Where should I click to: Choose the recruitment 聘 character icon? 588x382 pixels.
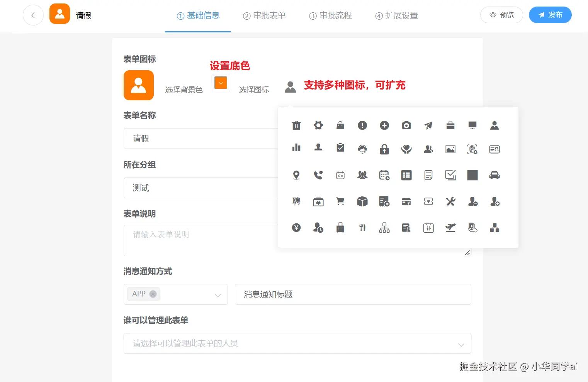coord(296,201)
